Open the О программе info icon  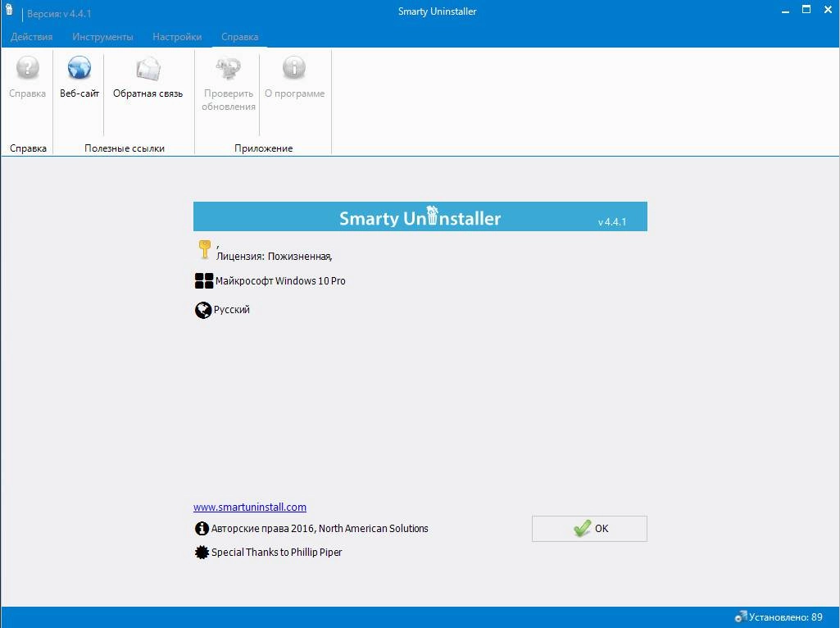(294, 68)
